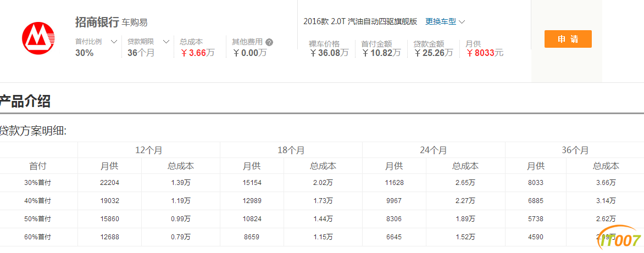
Task: Click the monthly payment cell 19032
Action: (x=109, y=201)
